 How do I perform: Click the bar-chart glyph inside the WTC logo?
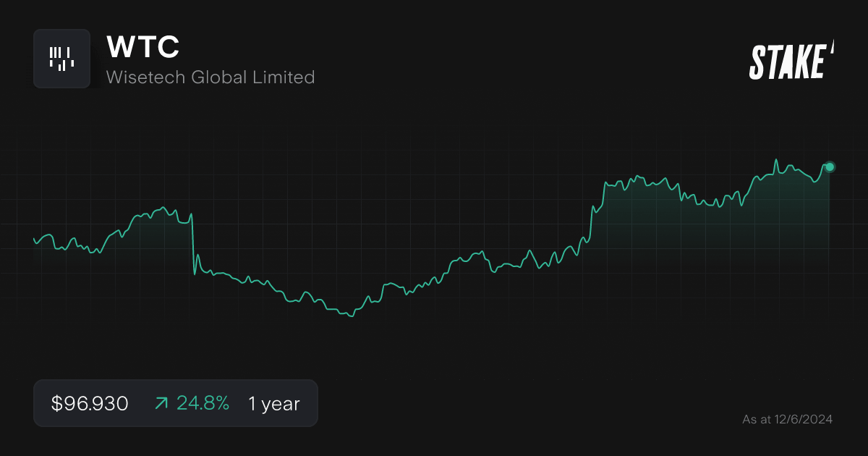pyautogui.click(x=61, y=59)
